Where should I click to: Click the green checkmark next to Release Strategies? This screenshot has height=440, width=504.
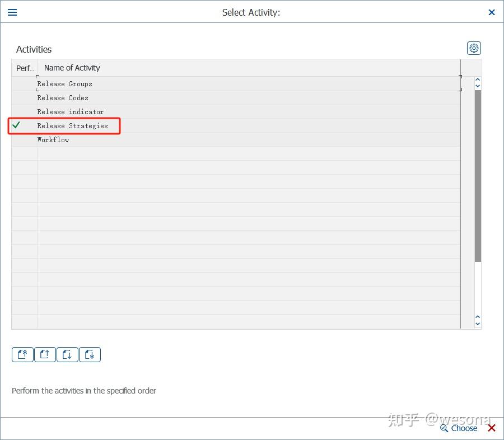[15, 125]
